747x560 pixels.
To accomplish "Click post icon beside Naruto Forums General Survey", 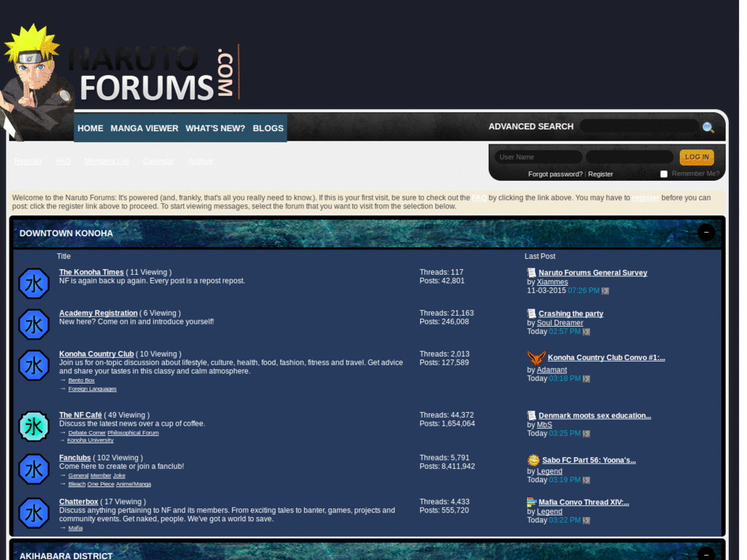I will click(532, 273).
